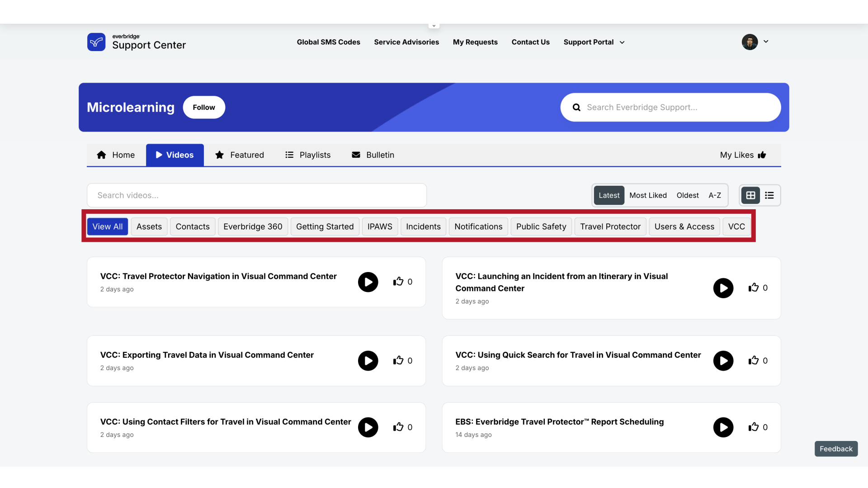868x488 pixels.
Task: Open the Playlists tab
Action: click(308, 155)
